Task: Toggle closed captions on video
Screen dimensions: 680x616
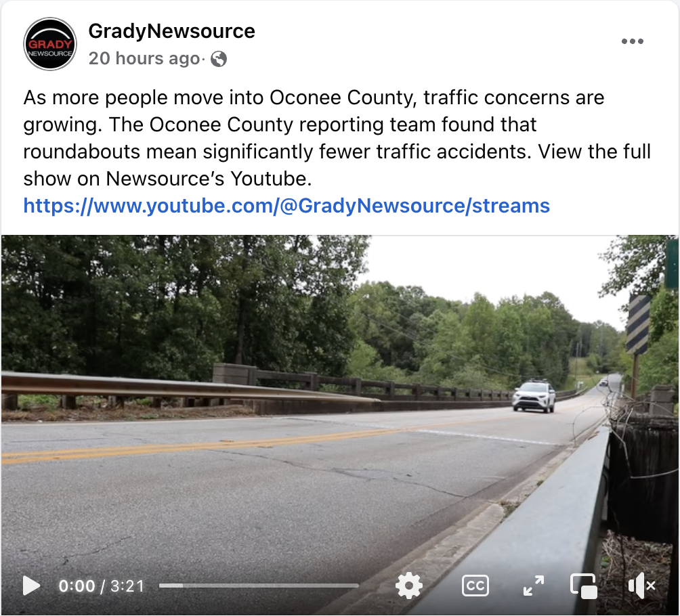Action: pyautogui.click(x=475, y=586)
